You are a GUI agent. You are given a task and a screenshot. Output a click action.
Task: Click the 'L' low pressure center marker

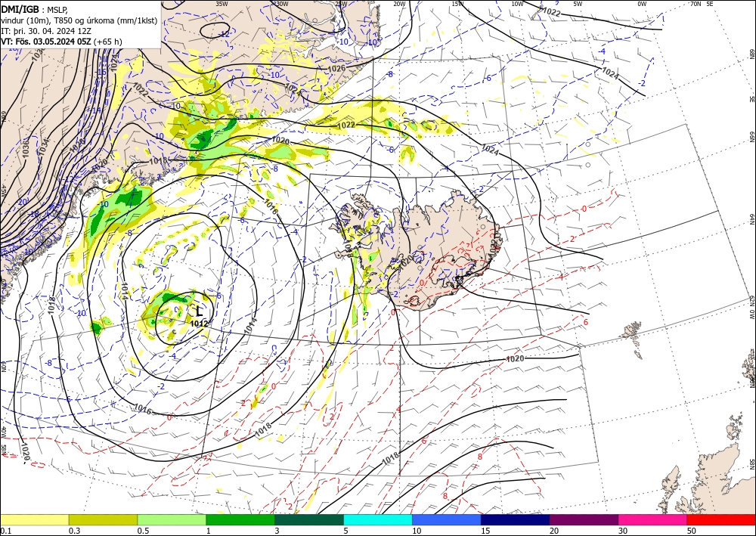(x=199, y=311)
